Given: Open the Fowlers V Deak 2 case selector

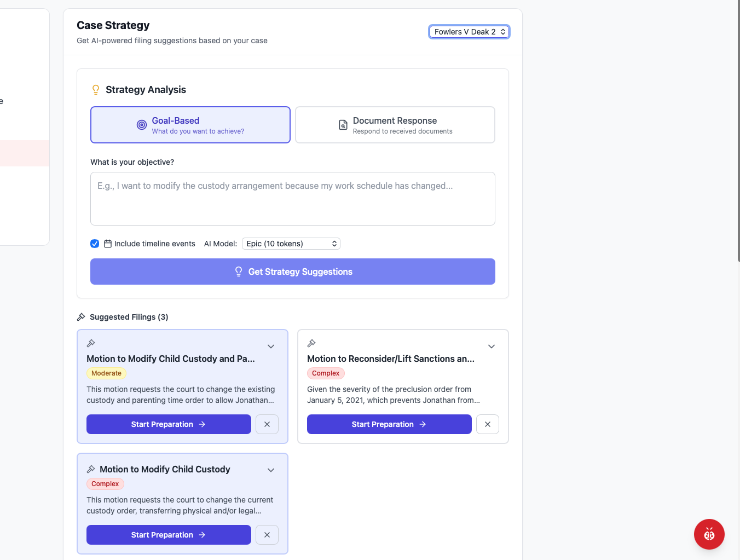Looking at the screenshot, I should coord(469,32).
